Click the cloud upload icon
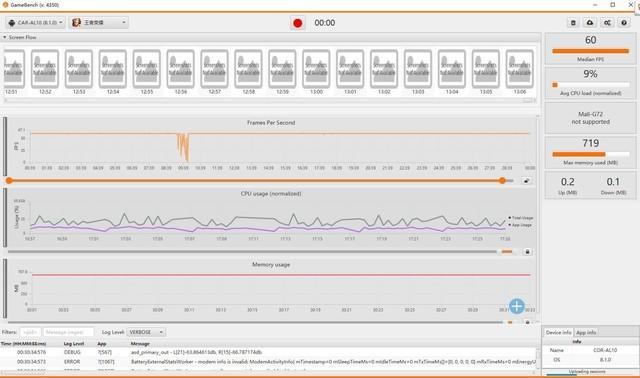The image size is (640, 378). coord(590,23)
